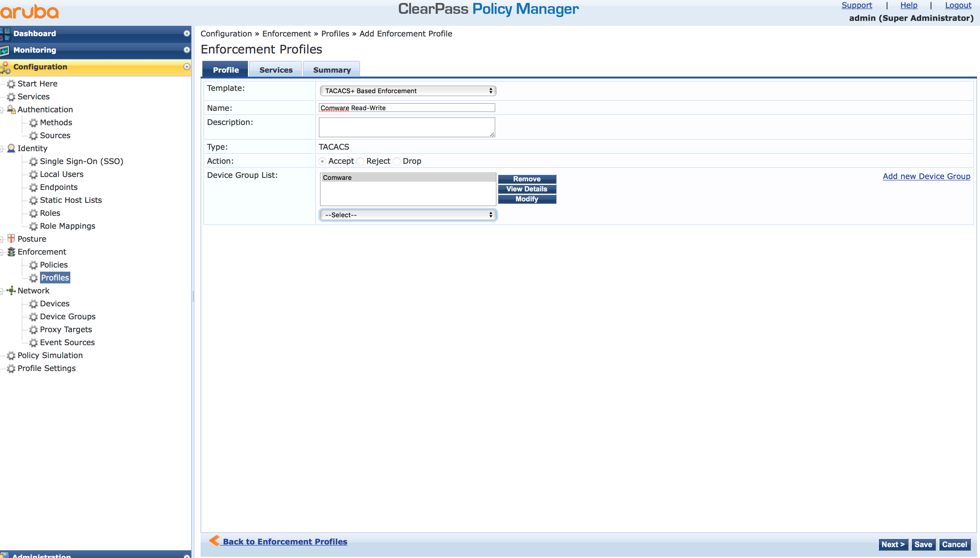Open the --Select-- device group dropdown
This screenshot has height=558, width=980.
[408, 215]
